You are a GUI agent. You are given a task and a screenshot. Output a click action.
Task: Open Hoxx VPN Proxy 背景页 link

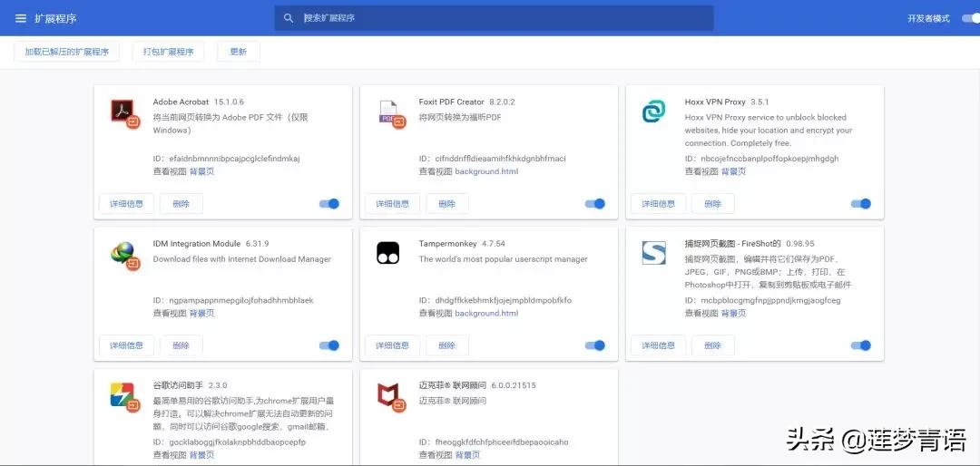(733, 171)
